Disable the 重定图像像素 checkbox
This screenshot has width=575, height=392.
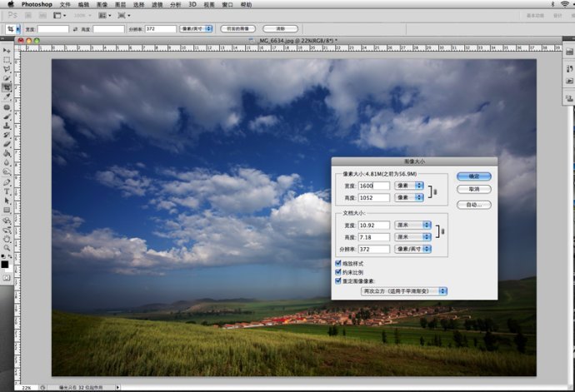[338, 281]
